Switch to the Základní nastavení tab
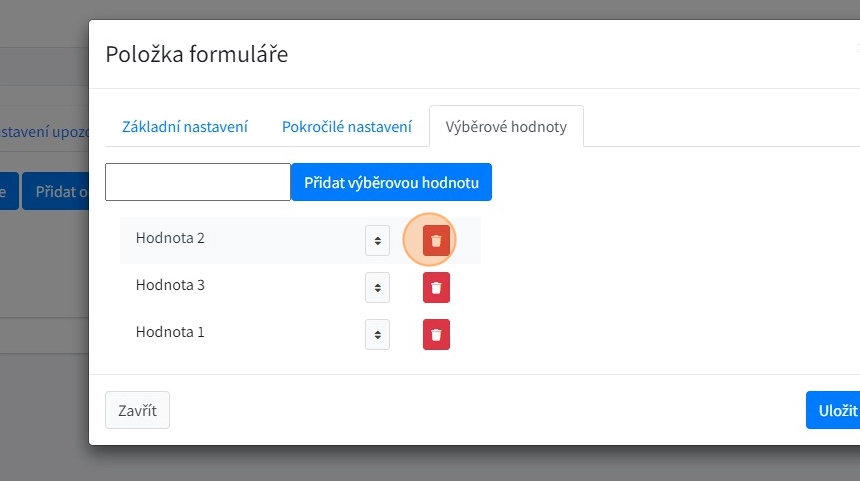 pyautogui.click(x=185, y=127)
